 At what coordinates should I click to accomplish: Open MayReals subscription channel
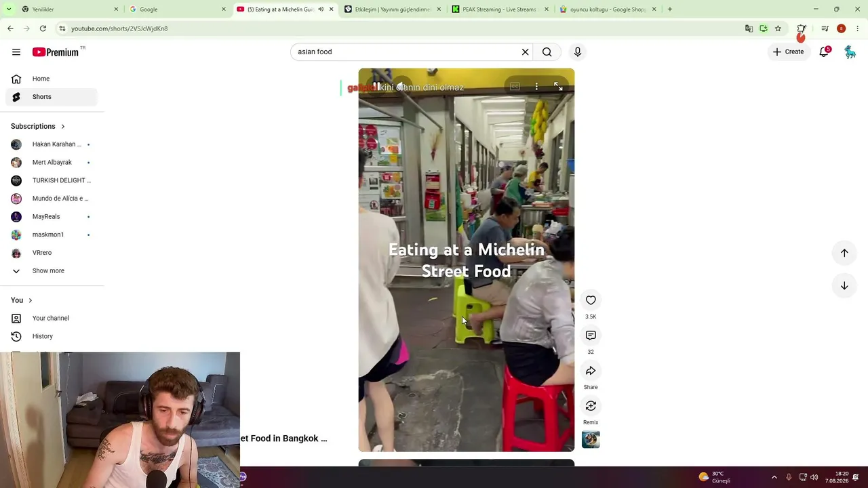pyautogui.click(x=52, y=217)
